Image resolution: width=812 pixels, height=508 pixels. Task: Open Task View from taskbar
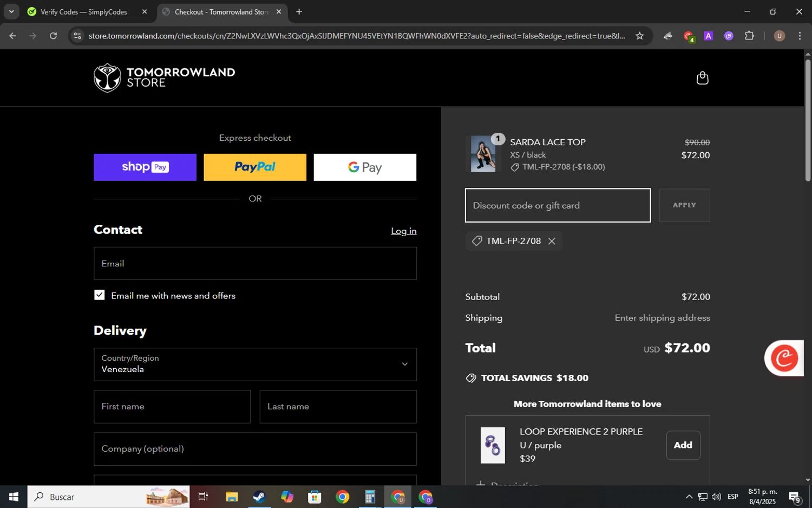pyautogui.click(x=204, y=497)
